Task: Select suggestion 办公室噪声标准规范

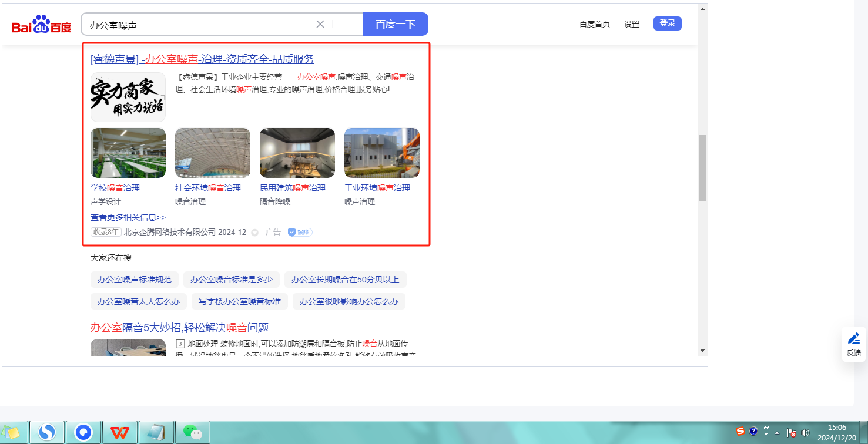Action: [x=135, y=280]
